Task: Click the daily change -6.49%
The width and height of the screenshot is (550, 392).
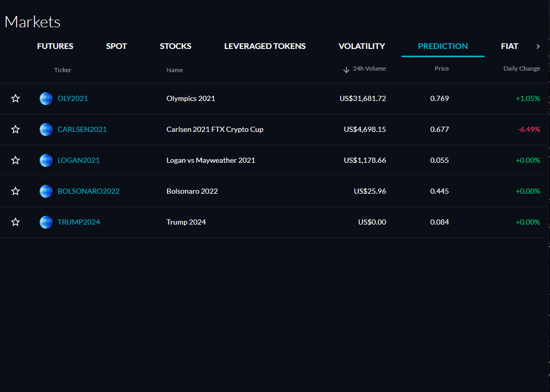Action: tap(529, 129)
